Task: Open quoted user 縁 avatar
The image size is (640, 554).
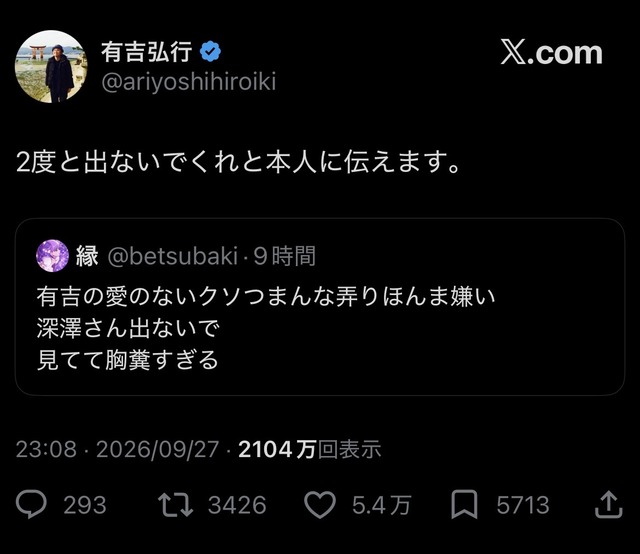Action: (52, 256)
